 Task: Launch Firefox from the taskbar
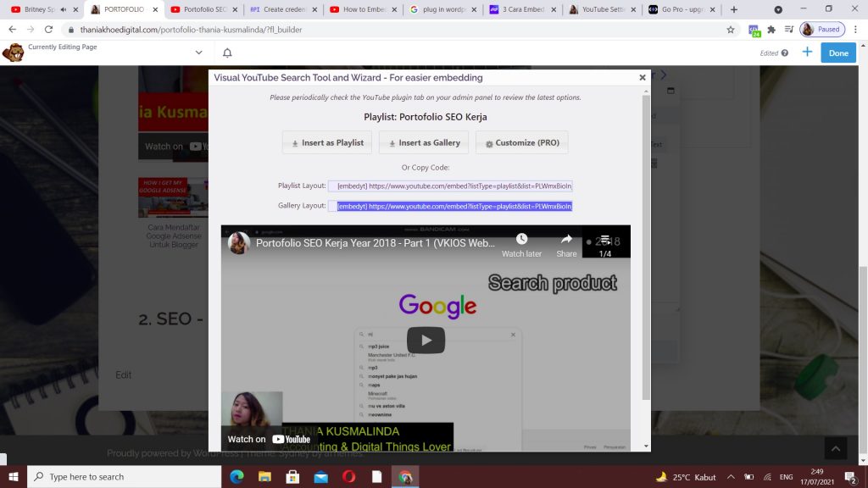click(350, 476)
